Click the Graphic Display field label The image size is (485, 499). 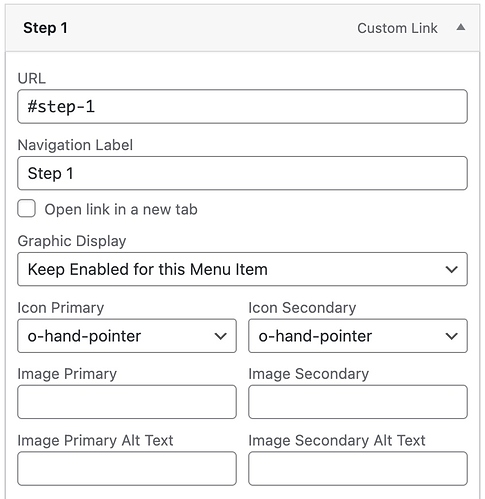pyautogui.click(x=72, y=241)
